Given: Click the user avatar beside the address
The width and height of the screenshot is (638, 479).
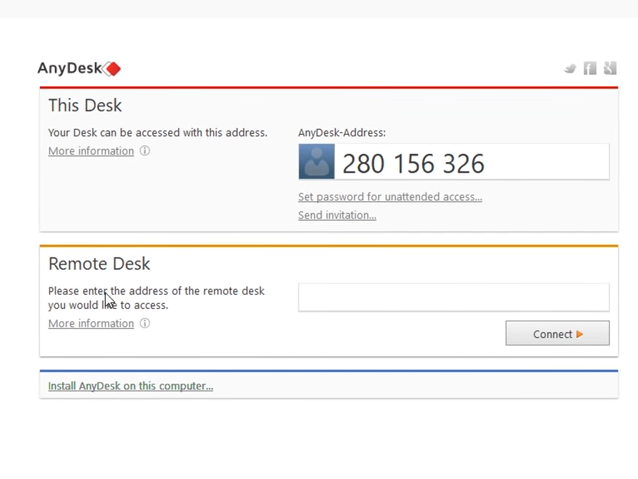Looking at the screenshot, I should point(317,162).
